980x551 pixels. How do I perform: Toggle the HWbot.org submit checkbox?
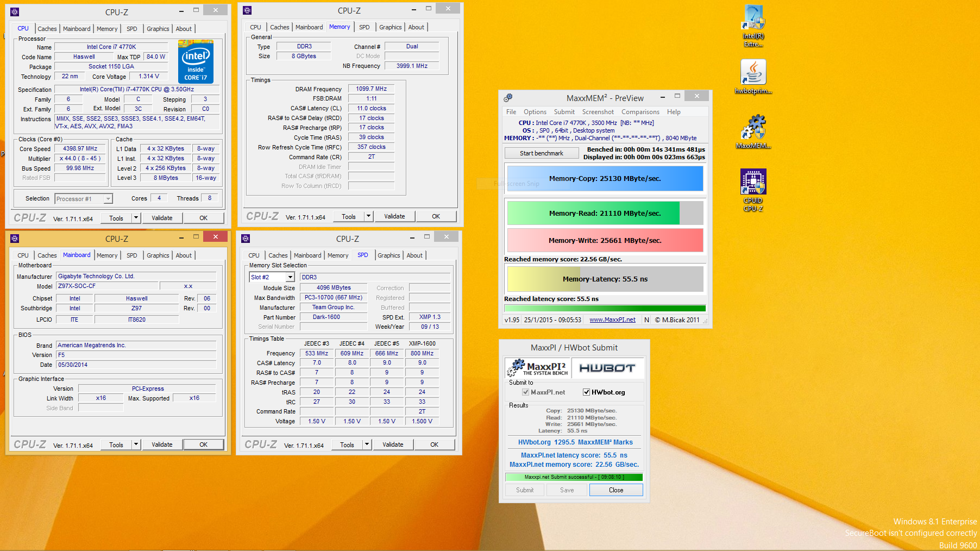pos(586,392)
